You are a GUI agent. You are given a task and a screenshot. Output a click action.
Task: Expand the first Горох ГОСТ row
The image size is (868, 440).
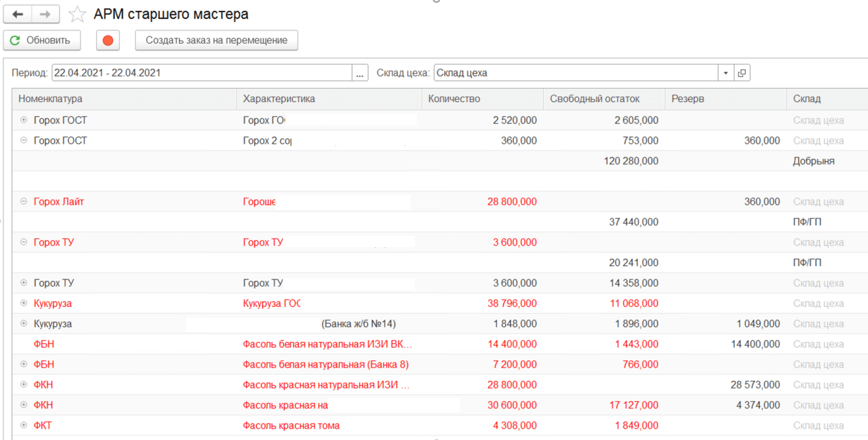pyautogui.click(x=24, y=120)
